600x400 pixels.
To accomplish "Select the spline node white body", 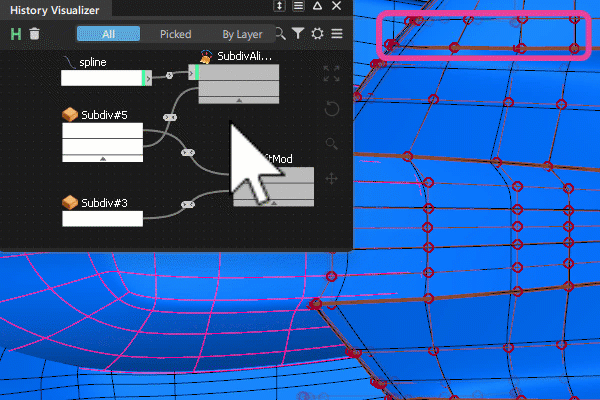I will point(101,78).
